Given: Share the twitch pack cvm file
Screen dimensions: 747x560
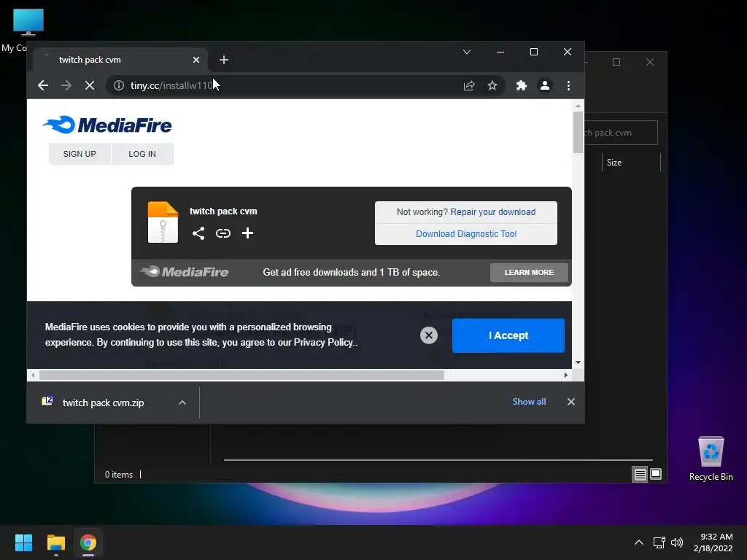Looking at the screenshot, I should pyautogui.click(x=198, y=233).
